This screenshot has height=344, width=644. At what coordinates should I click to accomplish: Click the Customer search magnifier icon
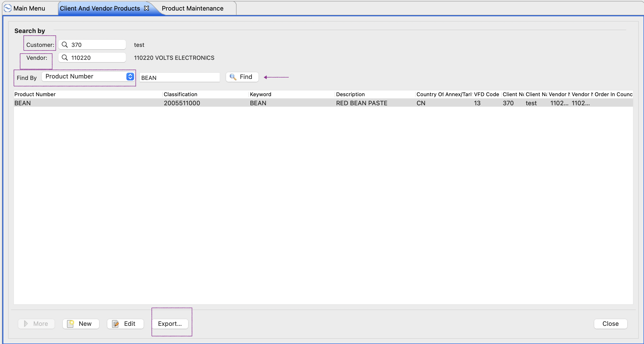pyautogui.click(x=65, y=44)
